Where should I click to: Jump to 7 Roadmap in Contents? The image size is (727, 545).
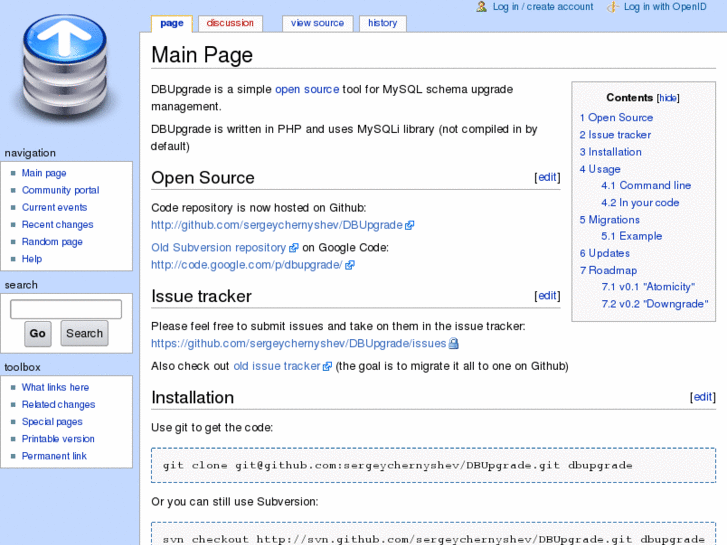pos(608,270)
